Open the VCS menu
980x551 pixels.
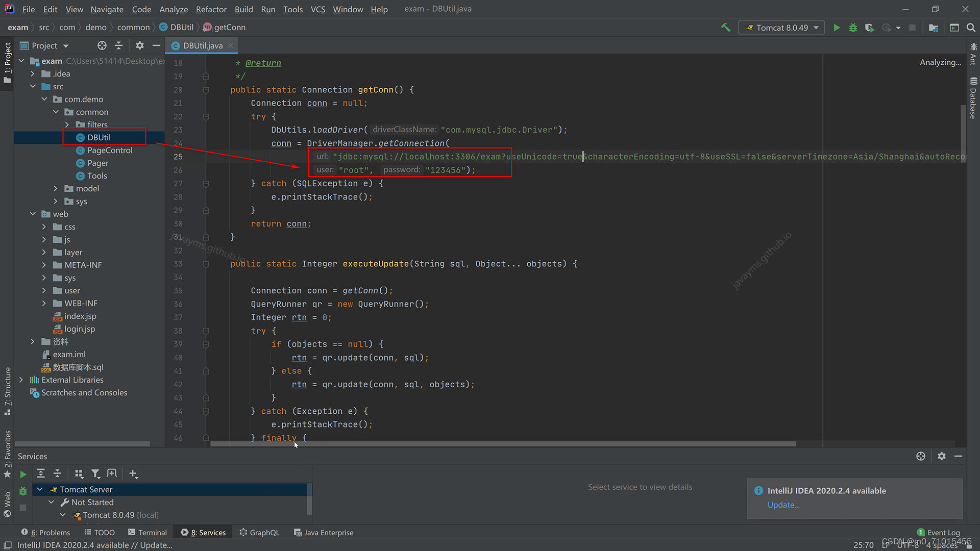(x=317, y=9)
